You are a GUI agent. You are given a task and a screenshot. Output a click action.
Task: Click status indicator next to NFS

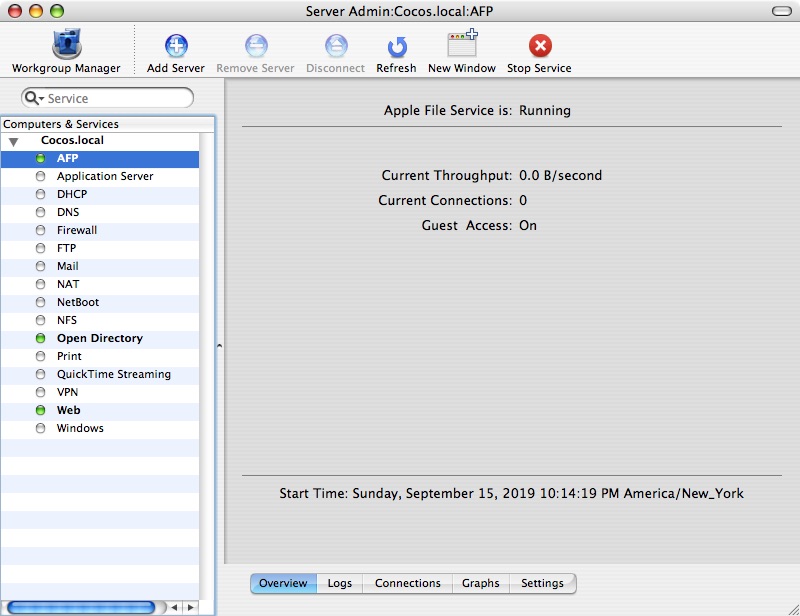pos(40,320)
